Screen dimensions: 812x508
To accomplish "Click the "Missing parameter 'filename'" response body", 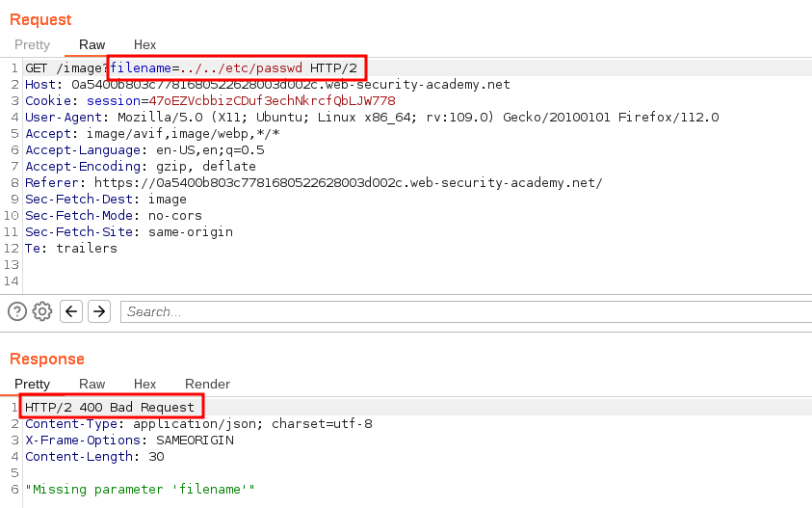I will pos(140,490).
